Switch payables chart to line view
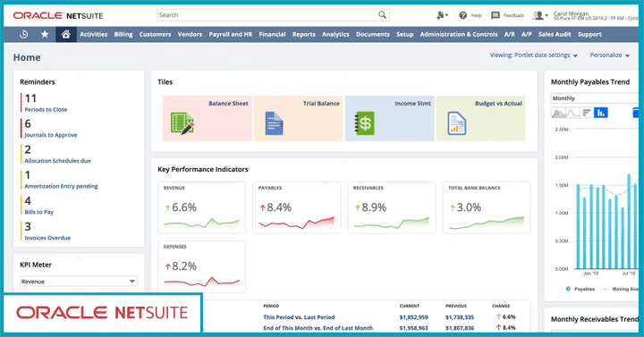 572,113
